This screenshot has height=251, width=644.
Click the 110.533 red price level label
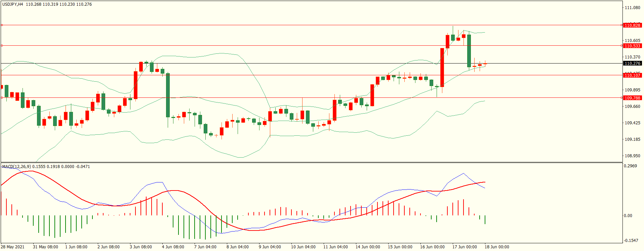(632, 46)
